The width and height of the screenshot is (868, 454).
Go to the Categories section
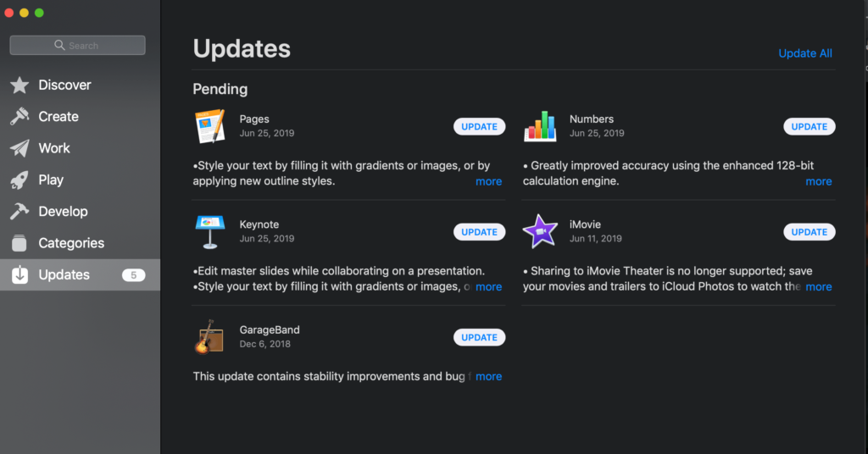click(71, 243)
